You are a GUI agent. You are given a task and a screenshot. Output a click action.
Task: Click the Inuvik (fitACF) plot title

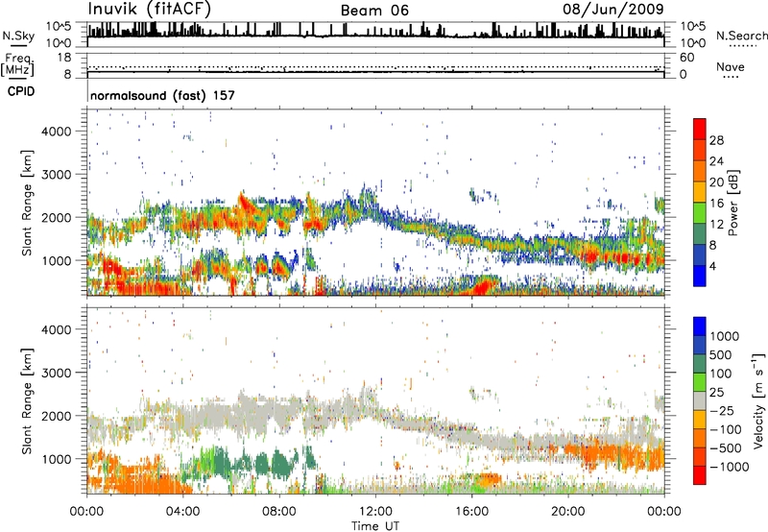(150, 9)
